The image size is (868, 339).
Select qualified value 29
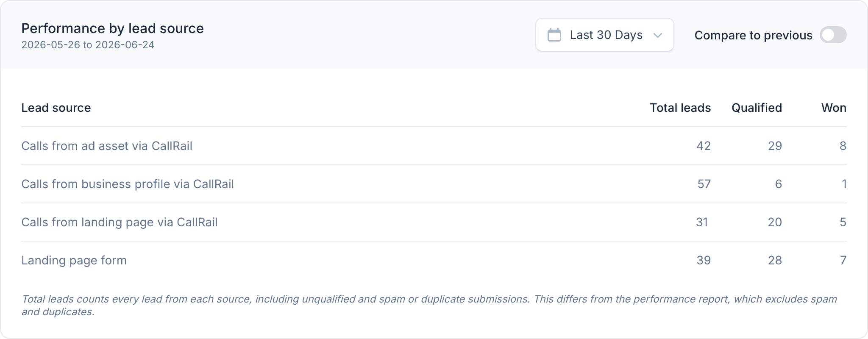(775, 146)
